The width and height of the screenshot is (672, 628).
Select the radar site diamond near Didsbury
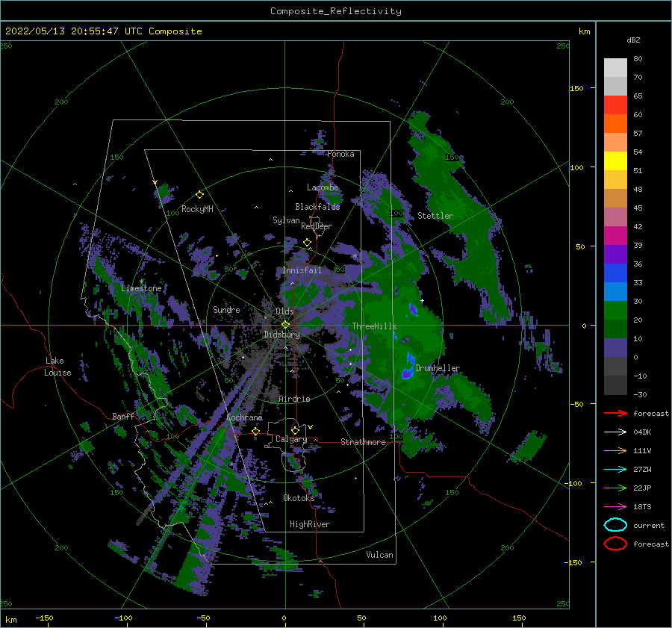pyautogui.click(x=285, y=325)
